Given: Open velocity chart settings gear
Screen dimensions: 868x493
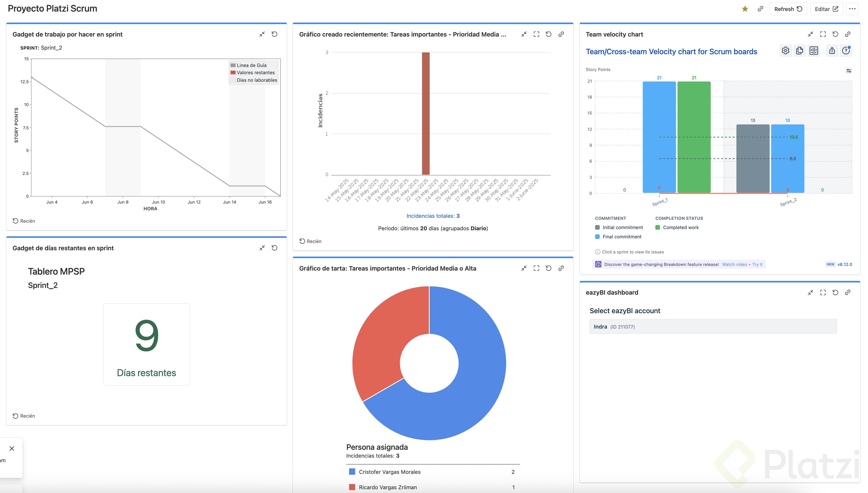Looking at the screenshot, I should click(785, 51).
